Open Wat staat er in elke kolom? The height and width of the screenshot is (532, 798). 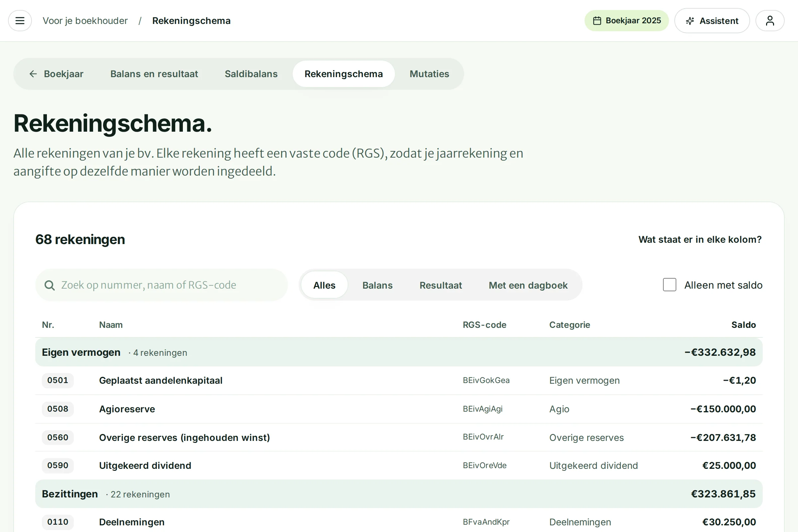coord(700,239)
